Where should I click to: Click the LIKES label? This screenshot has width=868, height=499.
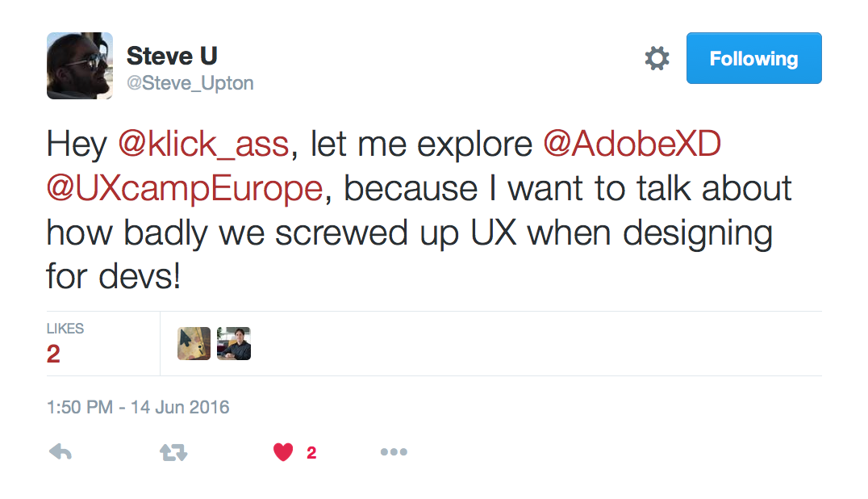(65, 329)
